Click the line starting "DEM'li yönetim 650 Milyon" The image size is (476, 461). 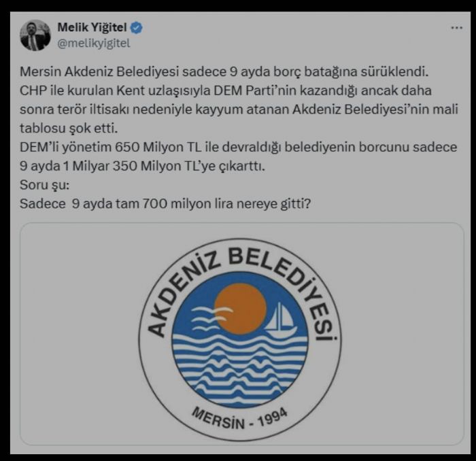click(x=238, y=147)
